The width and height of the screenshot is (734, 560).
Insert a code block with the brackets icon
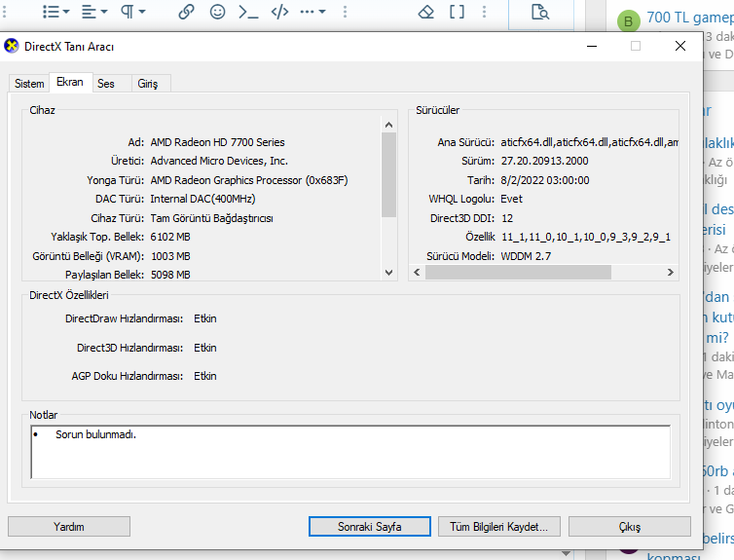point(279,12)
